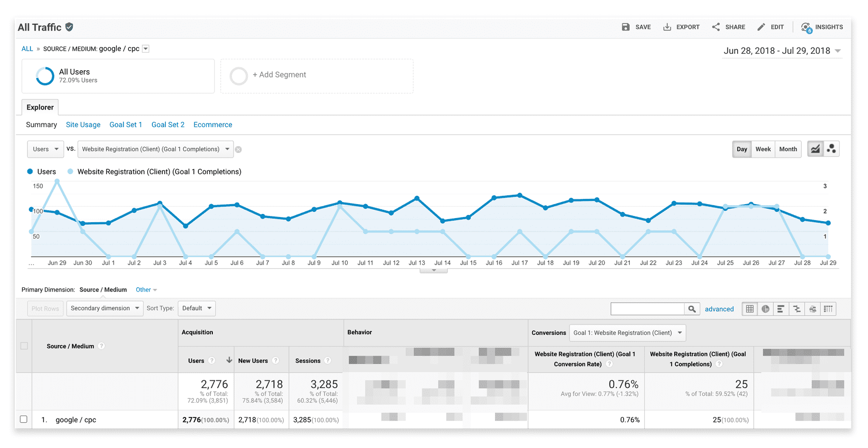Click the New Users column header
This screenshot has height=448, width=868.
[x=253, y=361]
